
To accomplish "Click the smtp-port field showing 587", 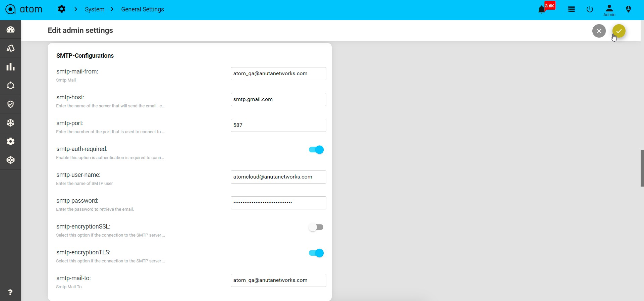I will pos(278,125).
